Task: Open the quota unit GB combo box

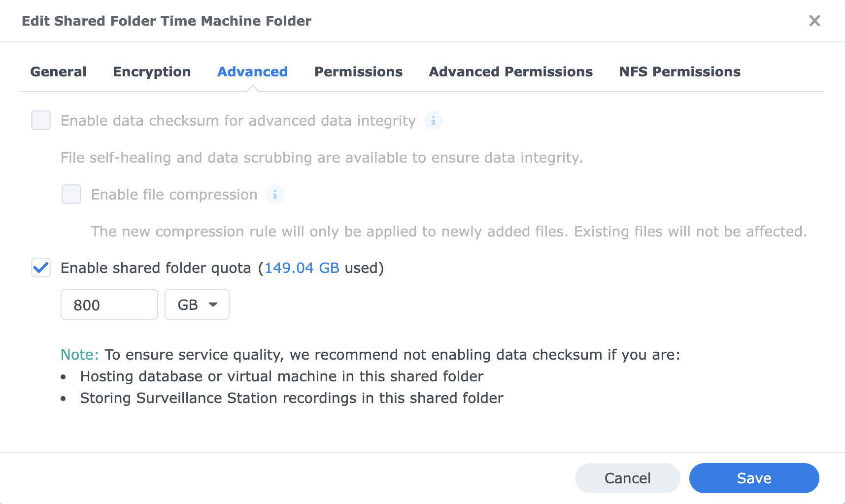Action: [x=197, y=304]
